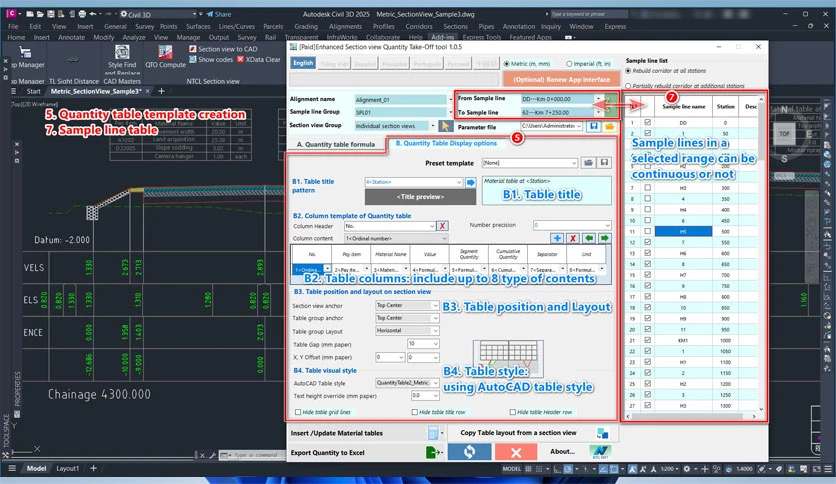Click the Plot (printer) icon in the Quick Access toolbar
The height and width of the screenshot is (484, 836).
pos(82,14)
